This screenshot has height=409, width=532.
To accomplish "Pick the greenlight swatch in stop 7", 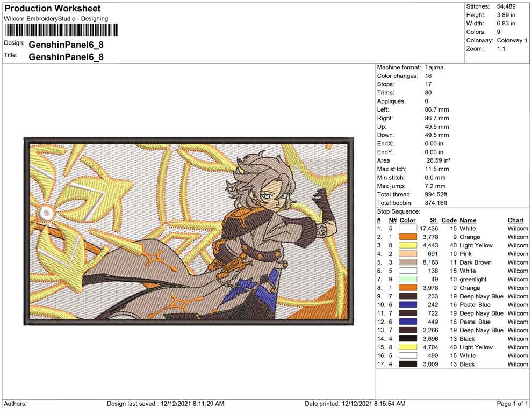I will tap(408, 280).
